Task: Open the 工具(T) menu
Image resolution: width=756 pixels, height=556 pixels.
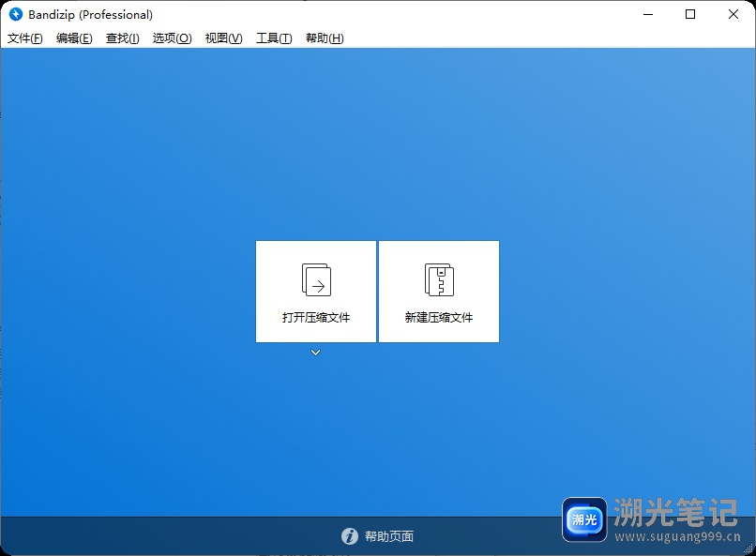Action: (x=274, y=38)
